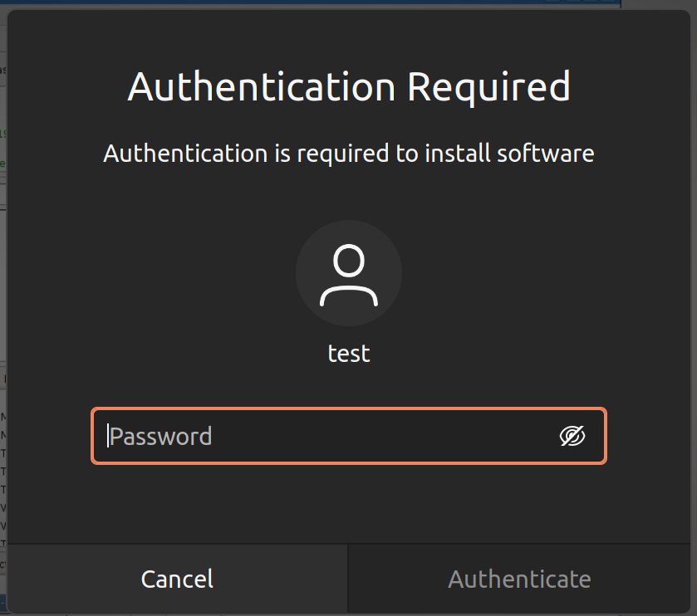The width and height of the screenshot is (697, 616).
Task: Click the orange-outlined password box border
Action: click(x=349, y=409)
